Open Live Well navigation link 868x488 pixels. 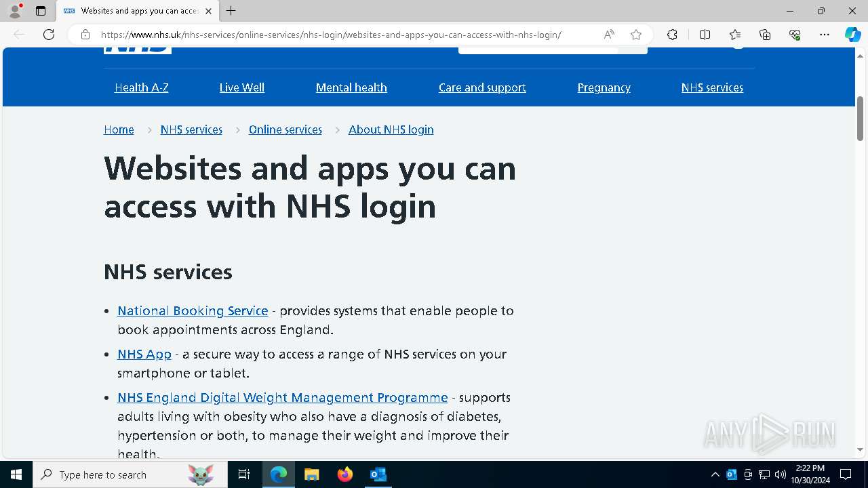(242, 87)
